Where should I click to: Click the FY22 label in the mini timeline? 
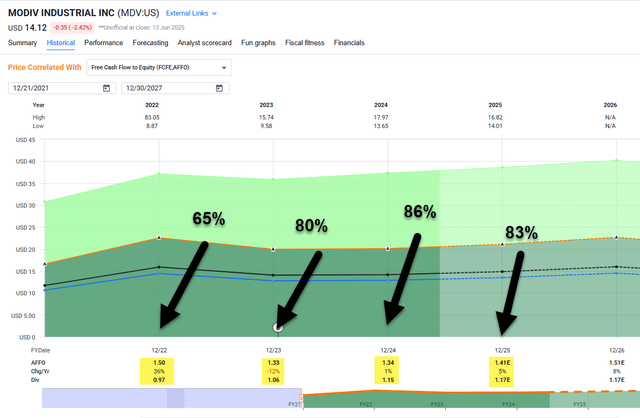[366, 404]
